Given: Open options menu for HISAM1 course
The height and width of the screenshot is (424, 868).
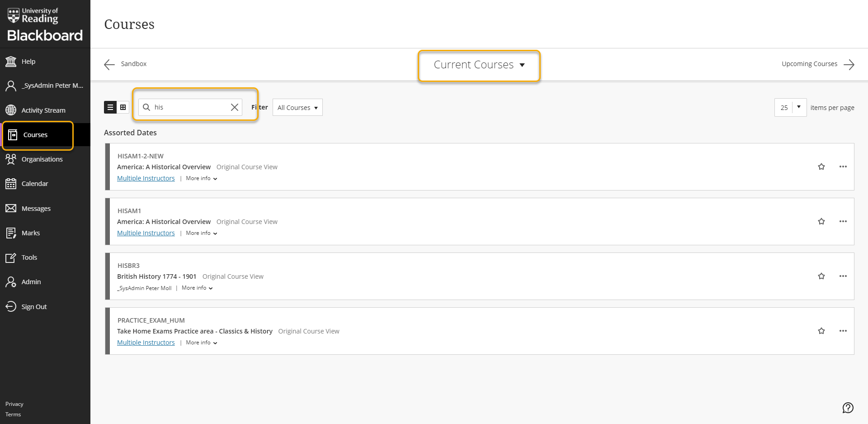Looking at the screenshot, I should (x=843, y=221).
